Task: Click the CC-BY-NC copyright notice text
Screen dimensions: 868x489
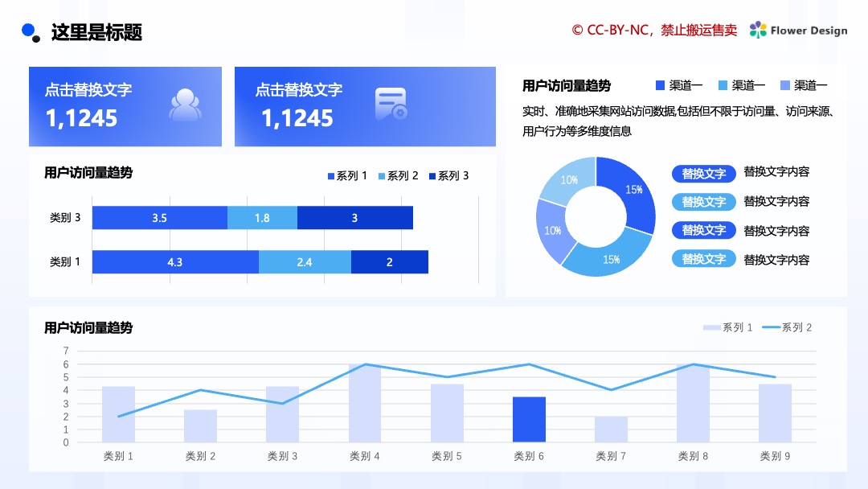Action: 654,30
